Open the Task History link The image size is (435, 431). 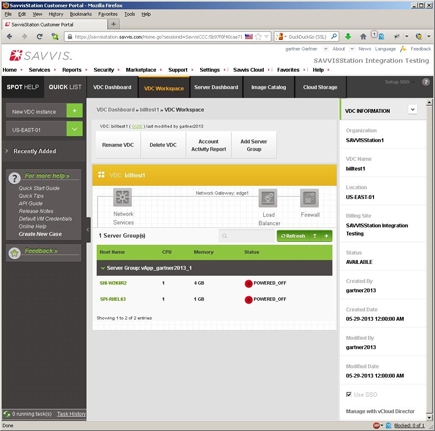(x=71, y=414)
